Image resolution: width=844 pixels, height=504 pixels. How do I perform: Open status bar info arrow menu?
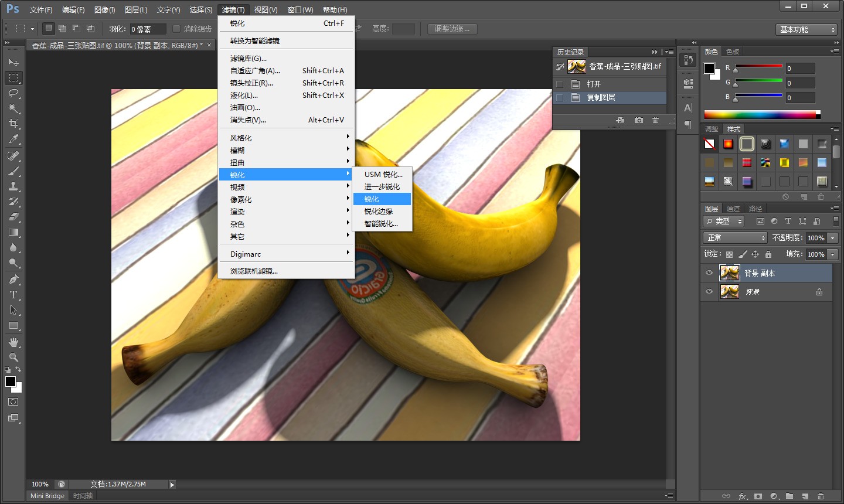click(172, 485)
